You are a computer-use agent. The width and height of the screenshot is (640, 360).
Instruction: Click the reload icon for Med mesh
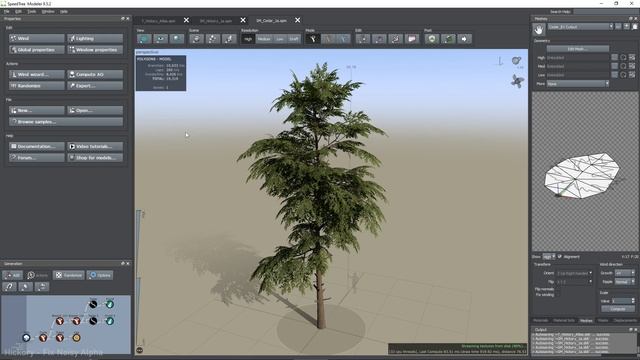click(623, 66)
